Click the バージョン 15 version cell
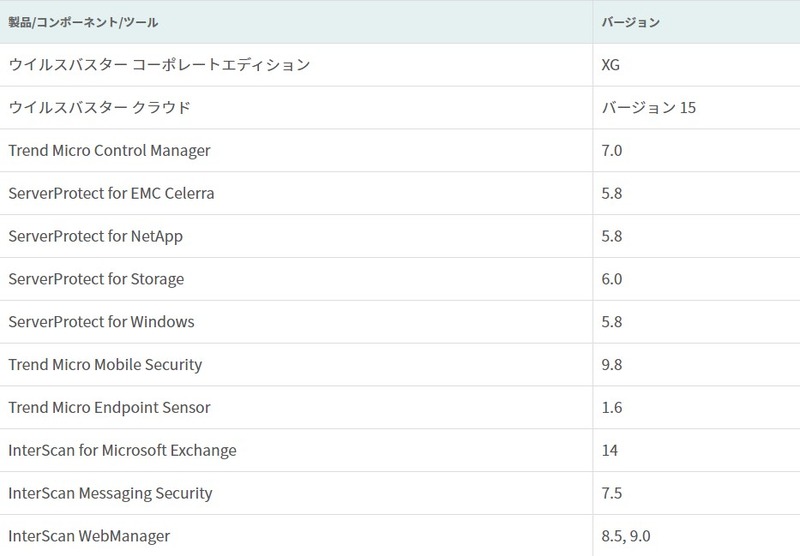The image size is (800, 556). coord(648,108)
